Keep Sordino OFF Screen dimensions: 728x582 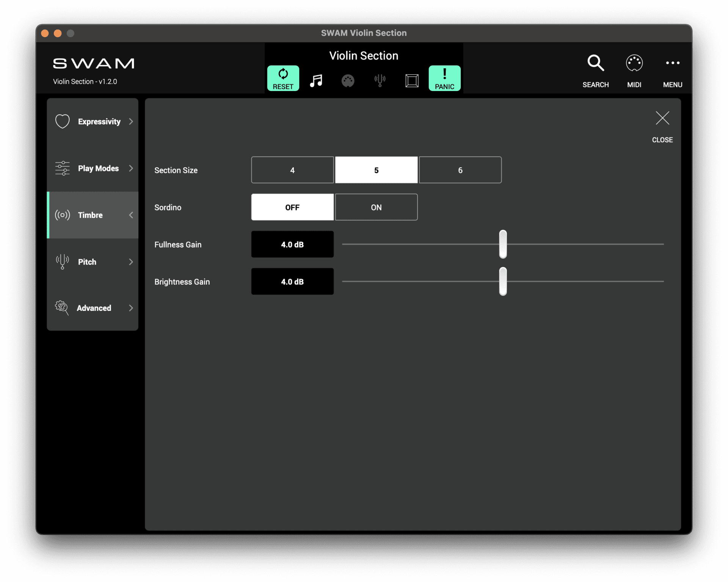tap(292, 207)
